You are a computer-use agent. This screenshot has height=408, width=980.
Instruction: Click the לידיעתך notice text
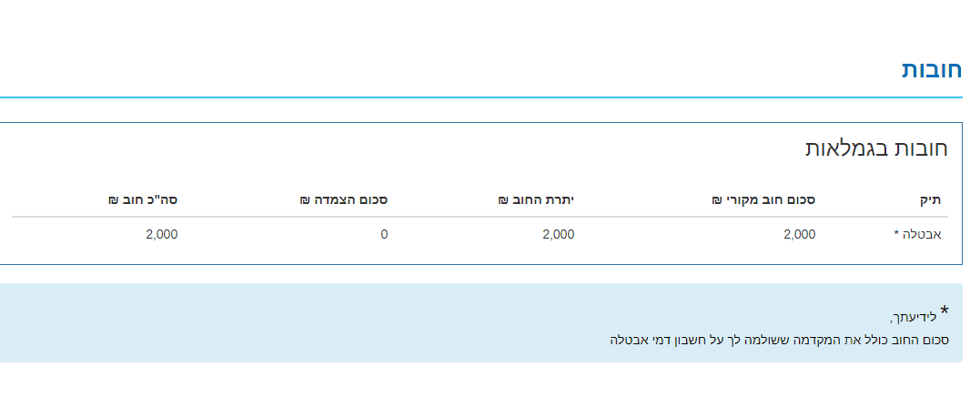click(913, 318)
